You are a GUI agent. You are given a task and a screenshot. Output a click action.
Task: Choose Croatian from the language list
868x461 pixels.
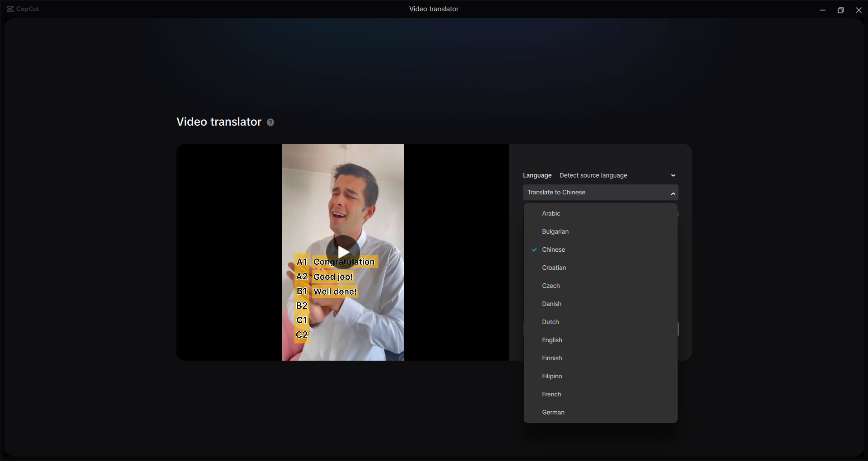click(554, 268)
